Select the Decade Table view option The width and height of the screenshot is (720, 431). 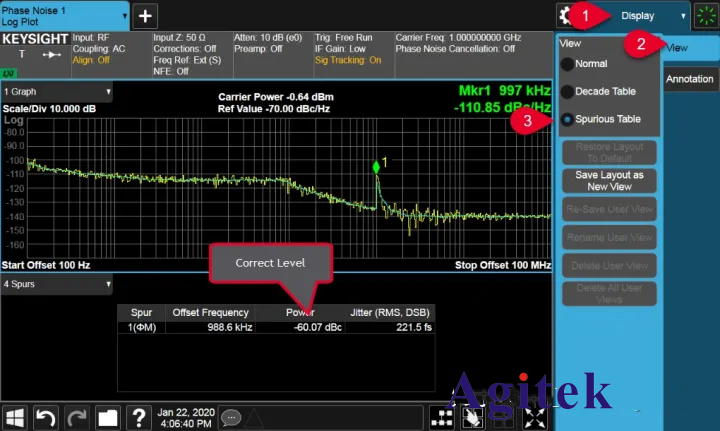pyautogui.click(x=568, y=91)
